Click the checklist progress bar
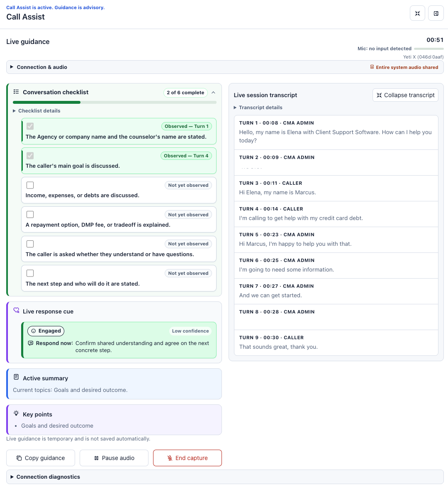This screenshot has width=448, height=492. click(115, 102)
